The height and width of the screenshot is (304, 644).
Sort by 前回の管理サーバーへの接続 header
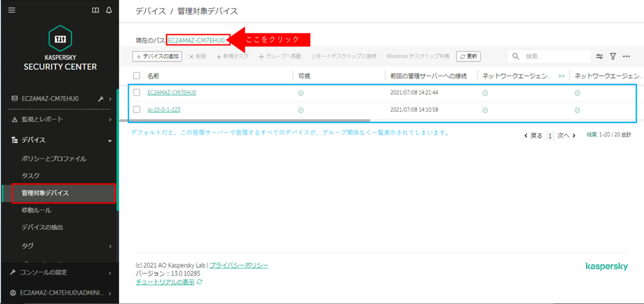[x=428, y=76]
